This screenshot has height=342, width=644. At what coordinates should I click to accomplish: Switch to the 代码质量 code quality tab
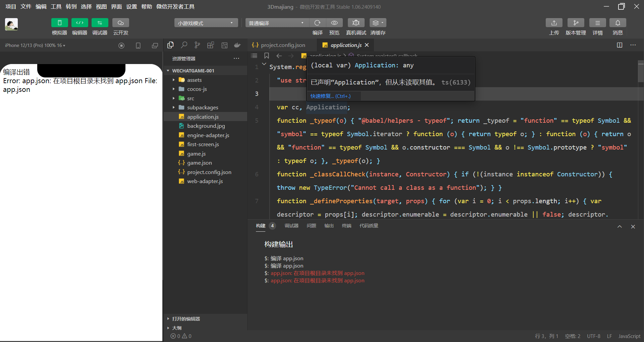369,226
